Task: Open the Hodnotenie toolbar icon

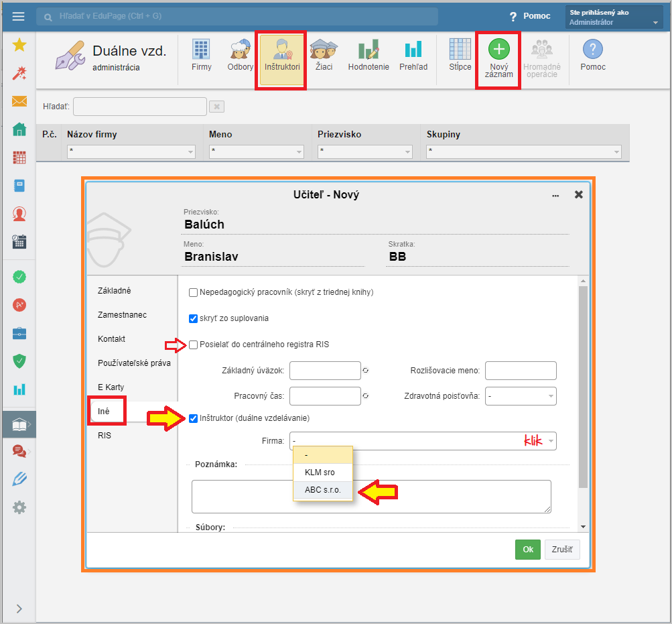Action: tap(368, 55)
